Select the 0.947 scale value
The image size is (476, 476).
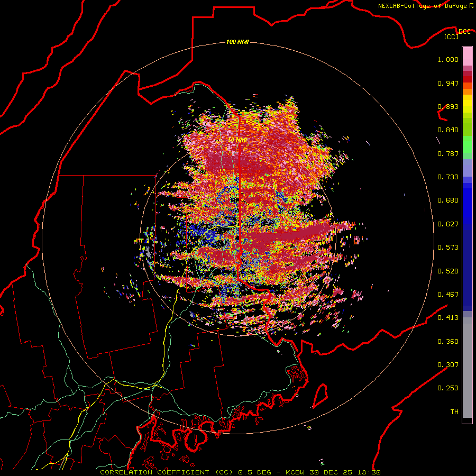[448, 83]
